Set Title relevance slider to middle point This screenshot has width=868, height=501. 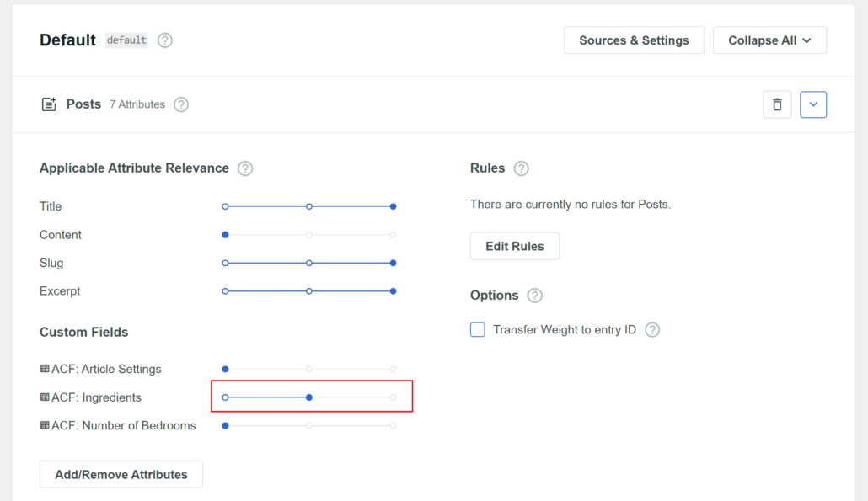[x=309, y=206]
